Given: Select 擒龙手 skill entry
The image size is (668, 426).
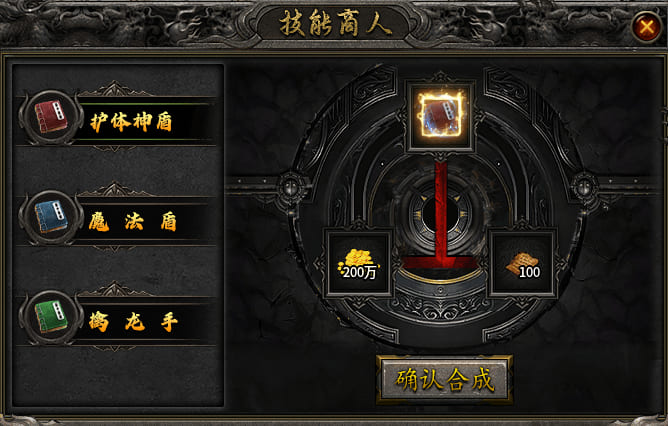Looking at the screenshot, I should tap(116, 320).
